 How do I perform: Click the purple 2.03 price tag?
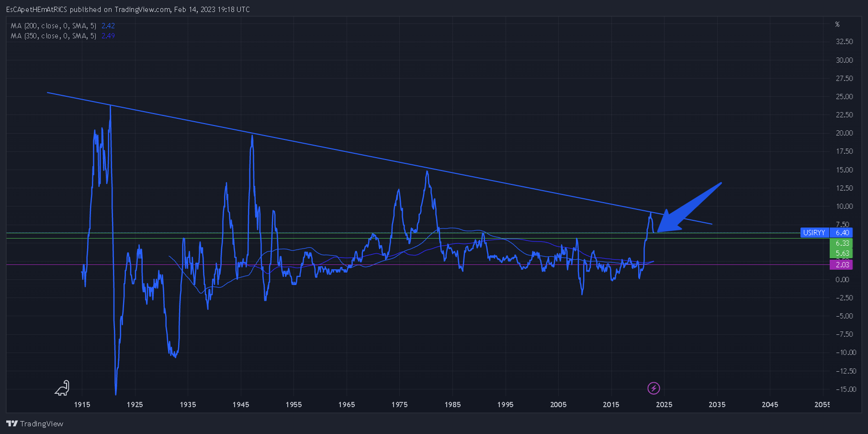point(842,265)
